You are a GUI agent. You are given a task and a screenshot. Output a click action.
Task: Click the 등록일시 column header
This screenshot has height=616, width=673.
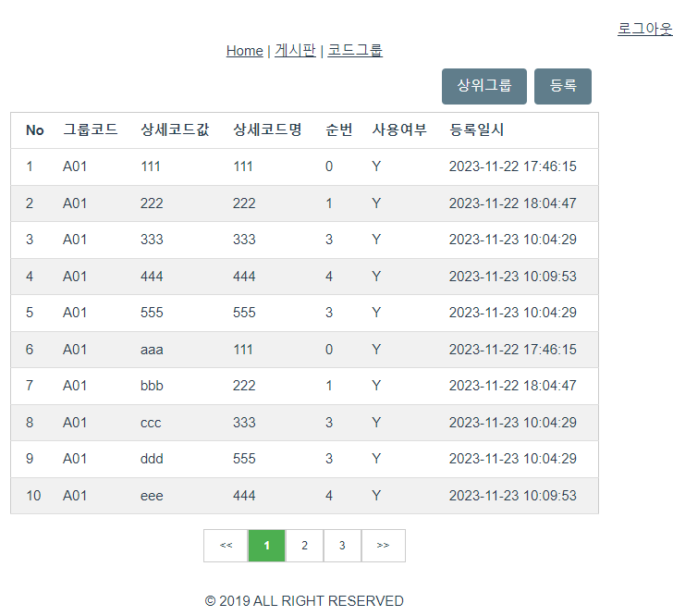pyautogui.click(x=476, y=129)
